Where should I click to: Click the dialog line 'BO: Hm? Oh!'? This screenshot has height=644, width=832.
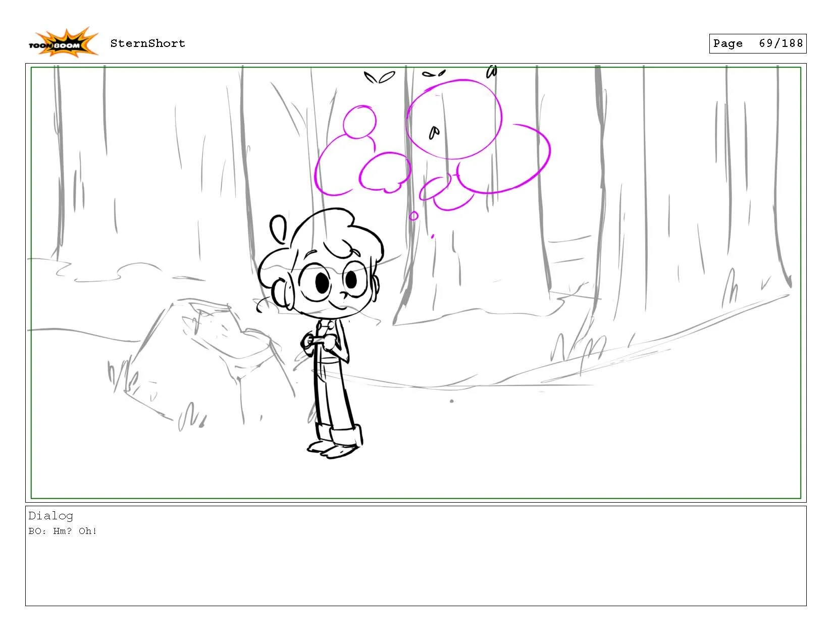pyautogui.click(x=63, y=530)
